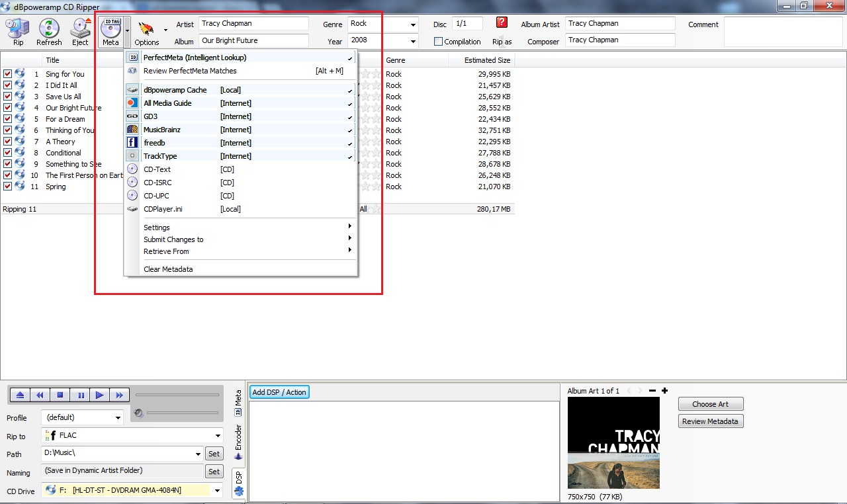Click the minus icon to remove album art
Screen dimensions: 847x504
(652, 391)
